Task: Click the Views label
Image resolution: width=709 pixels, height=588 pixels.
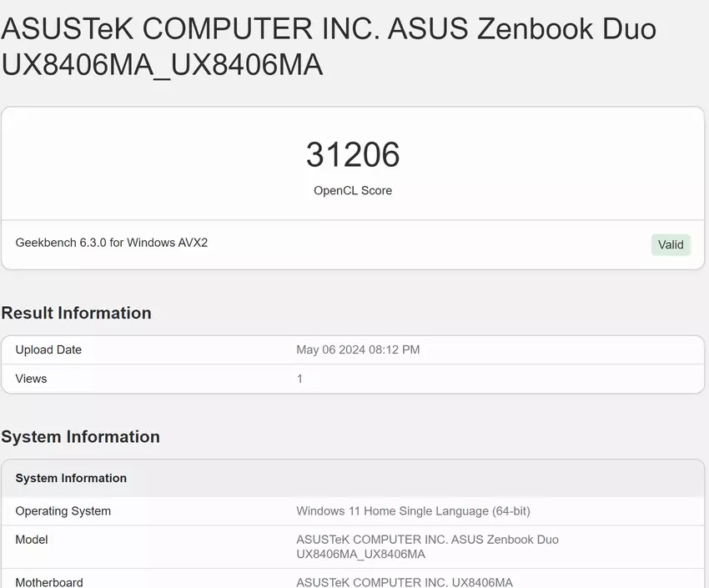Action: (x=31, y=379)
